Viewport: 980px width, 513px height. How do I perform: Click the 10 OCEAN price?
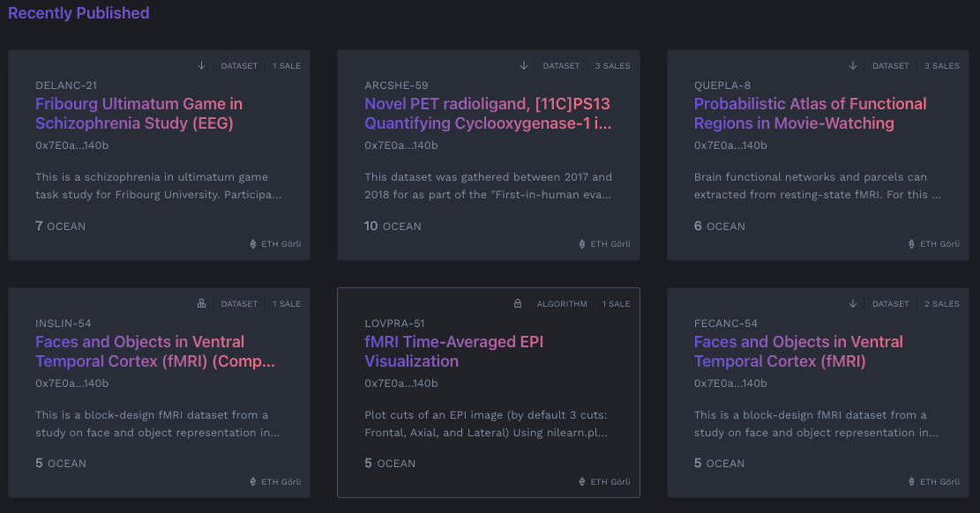coord(393,227)
